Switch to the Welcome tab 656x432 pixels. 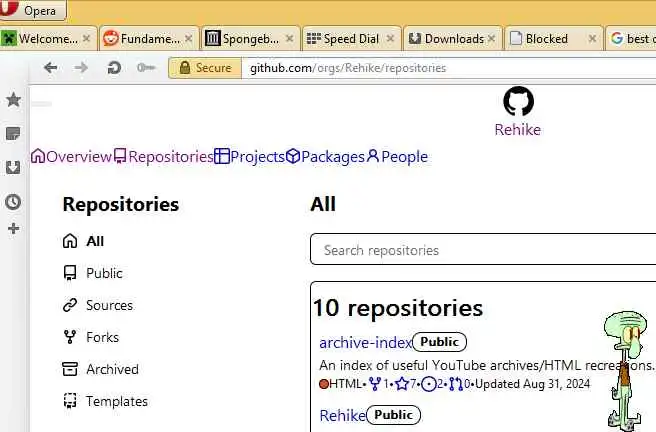click(48, 39)
